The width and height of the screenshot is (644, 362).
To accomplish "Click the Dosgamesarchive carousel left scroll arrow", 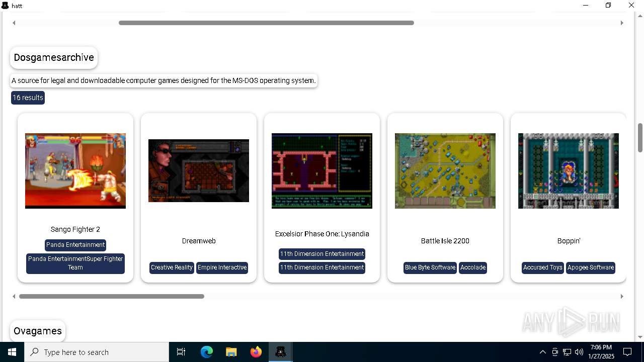I will (14, 296).
